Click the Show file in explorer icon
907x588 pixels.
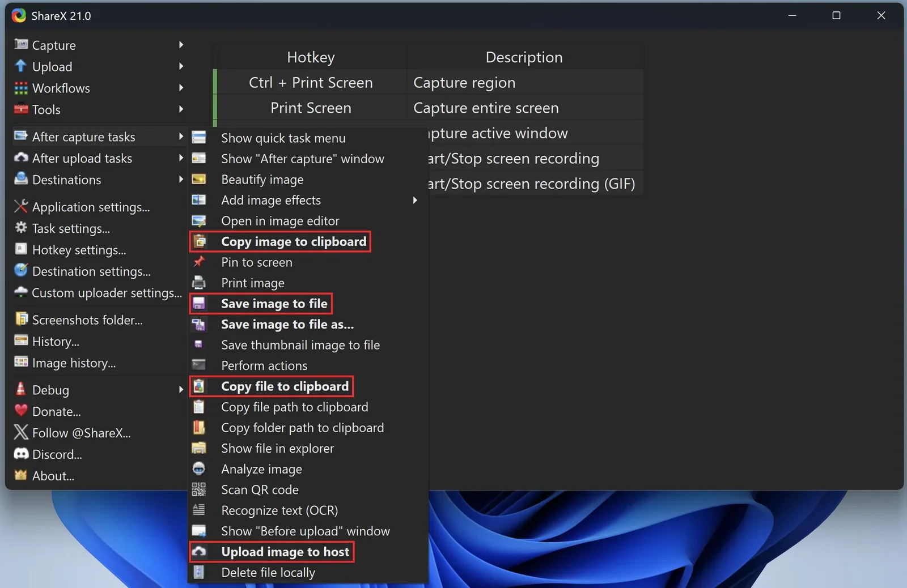pyautogui.click(x=199, y=448)
